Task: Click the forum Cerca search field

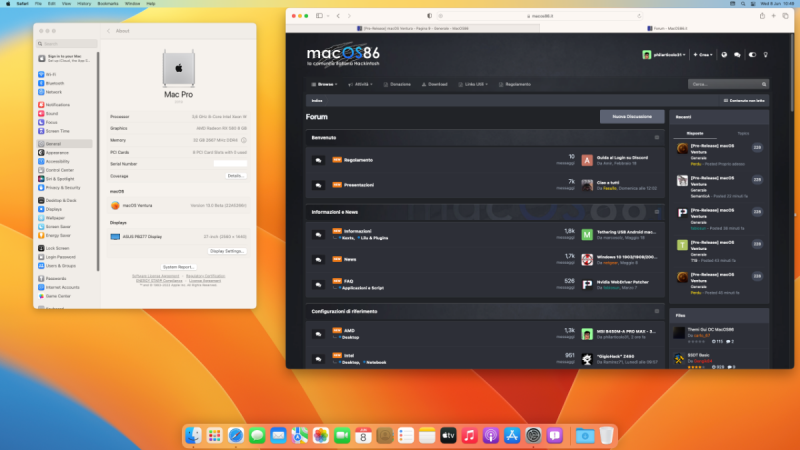Action: point(728,84)
